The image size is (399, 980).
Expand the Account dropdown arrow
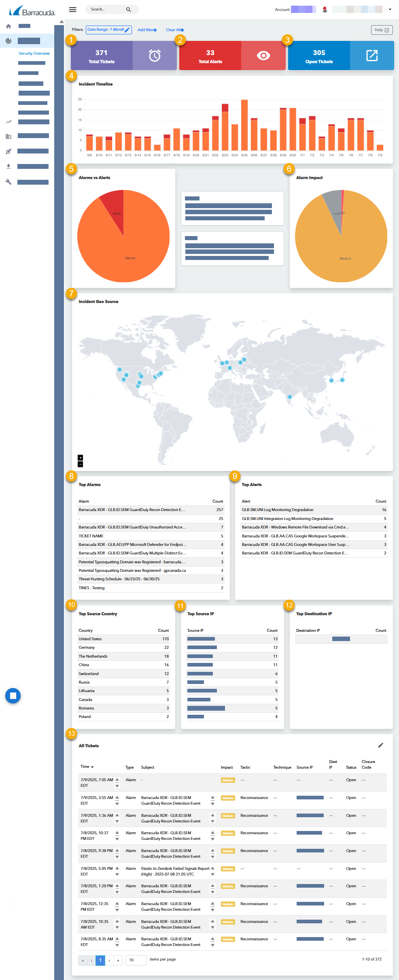390,9
